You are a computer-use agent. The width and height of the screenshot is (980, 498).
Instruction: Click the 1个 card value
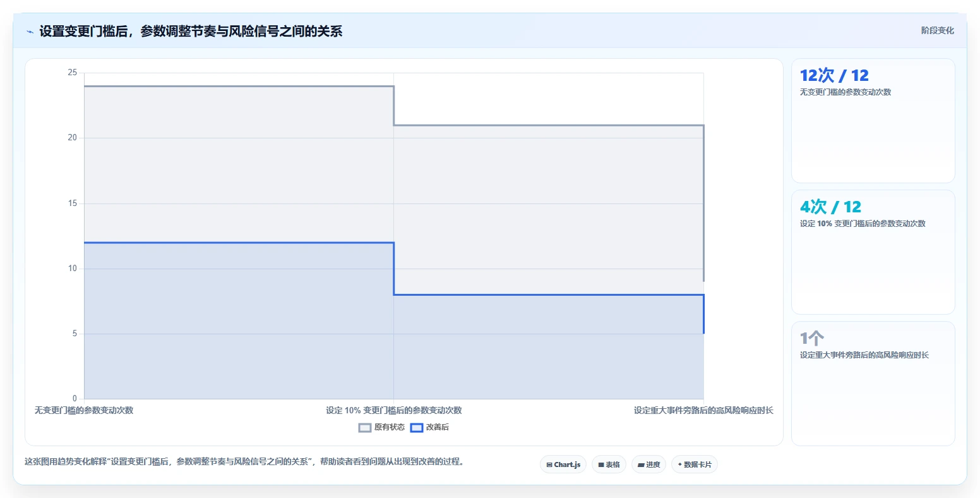point(812,339)
